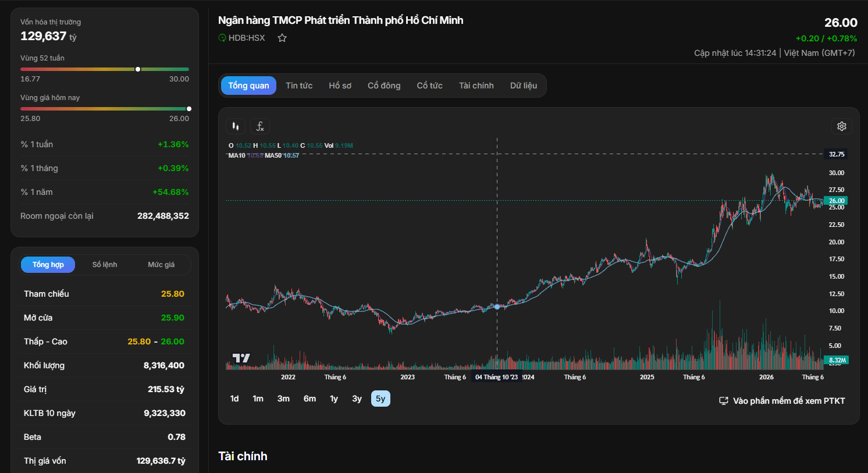Click the monitor icon beside PTKT link

pyautogui.click(x=724, y=401)
